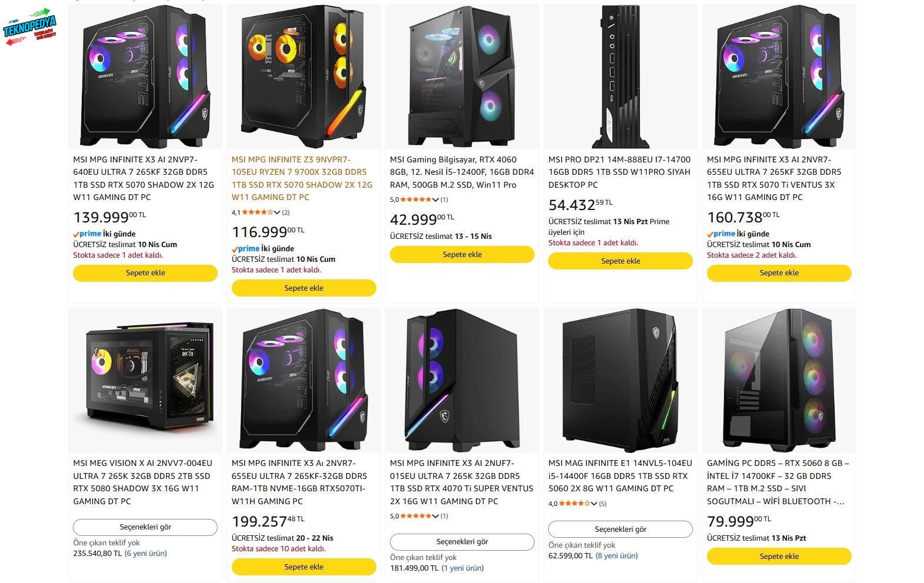
Task: Open the MSI MPG Infinite Z3 9NVPR7 title link
Action: [x=302, y=178]
